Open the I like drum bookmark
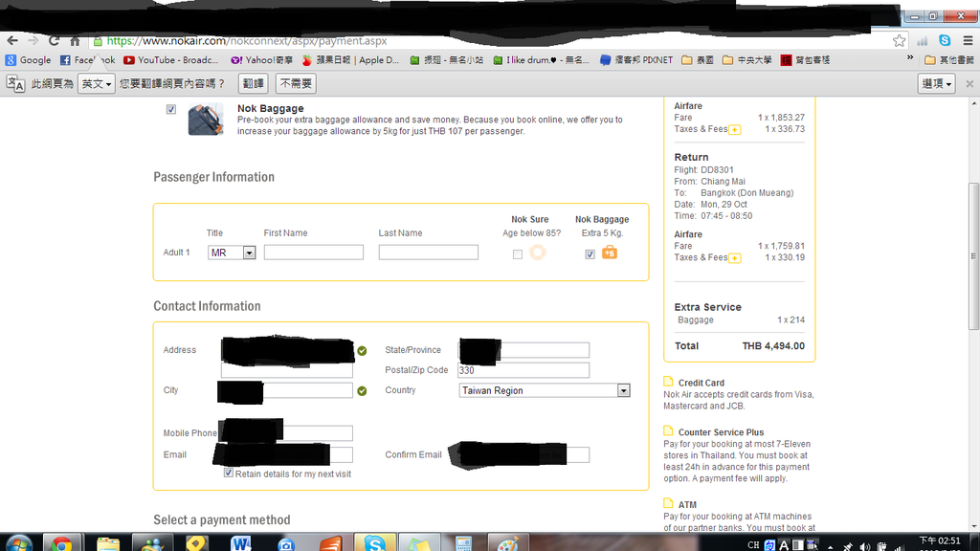This screenshot has width=980, height=551. coord(541,60)
